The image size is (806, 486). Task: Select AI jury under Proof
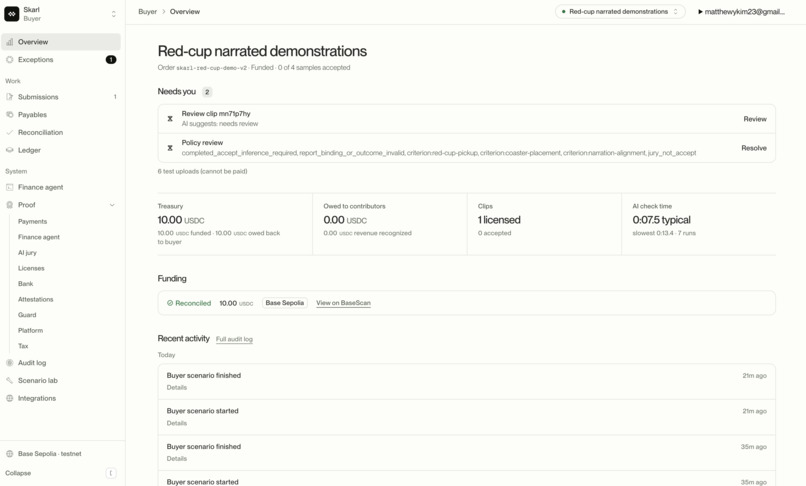[x=27, y=253]
